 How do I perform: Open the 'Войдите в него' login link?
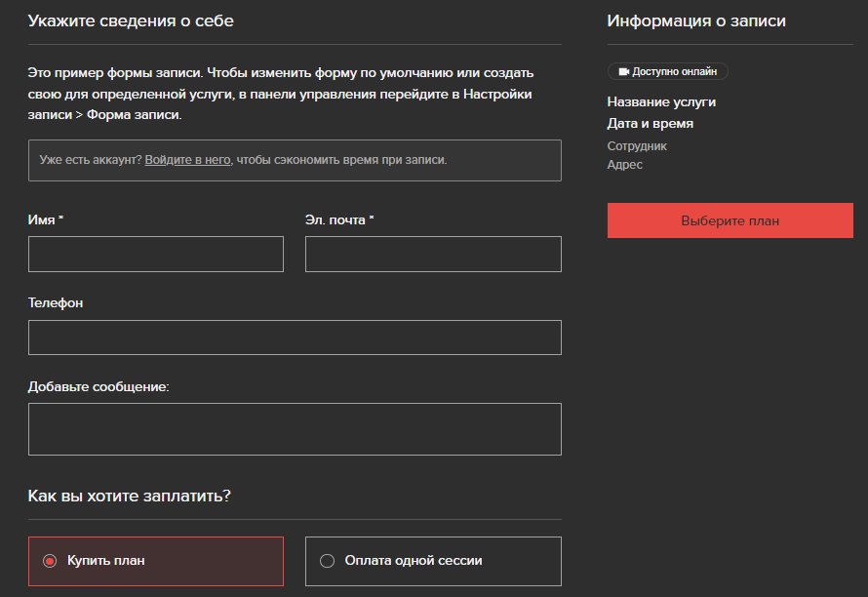(x=187, y=160)
